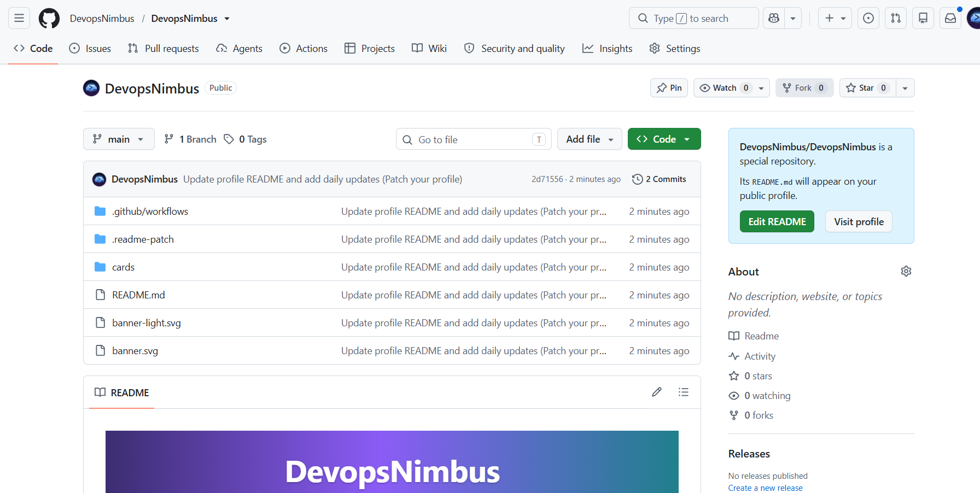Open the Settings tab
Screen dimensions: 980x493
[674, 48]
